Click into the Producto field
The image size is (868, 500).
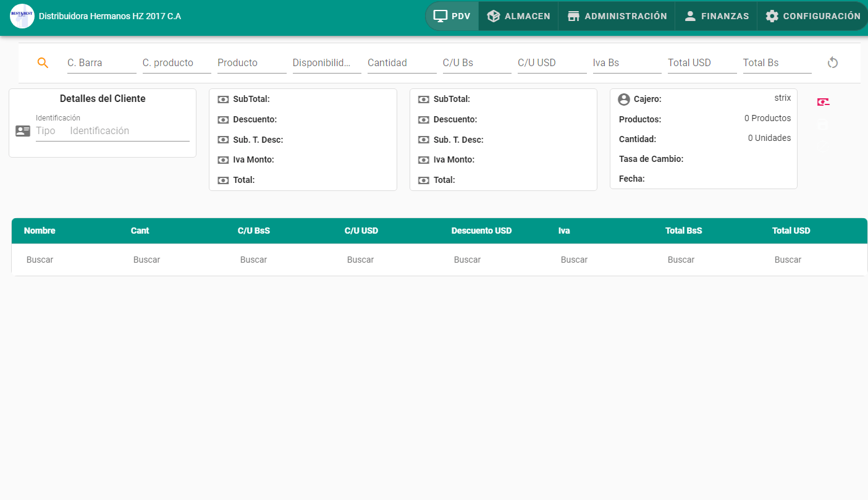click(251, 63)
